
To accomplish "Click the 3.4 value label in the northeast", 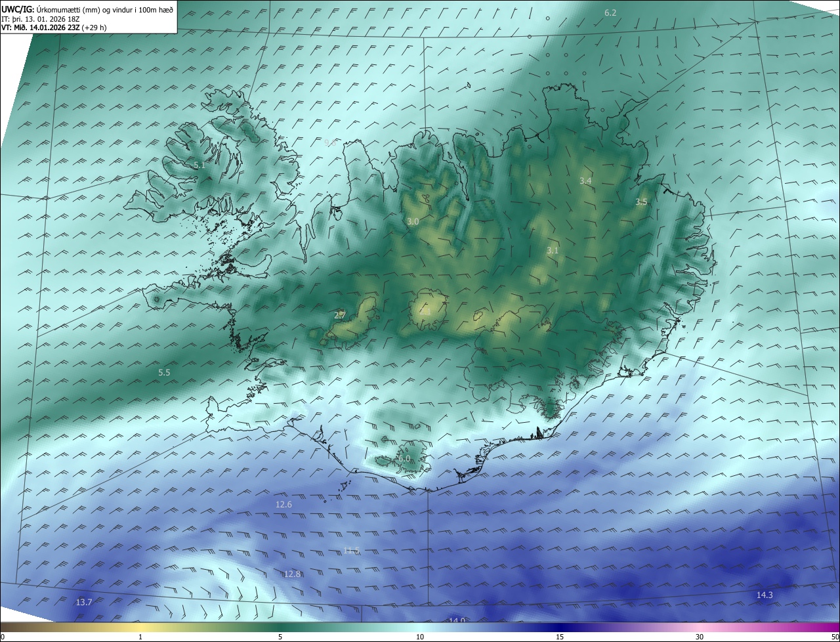I will click(586, 181).
